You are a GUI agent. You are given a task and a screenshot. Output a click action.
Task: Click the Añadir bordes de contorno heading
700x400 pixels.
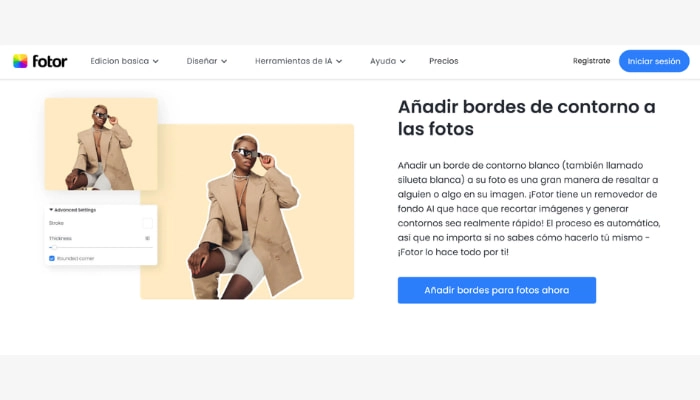(x=526, y=118)
